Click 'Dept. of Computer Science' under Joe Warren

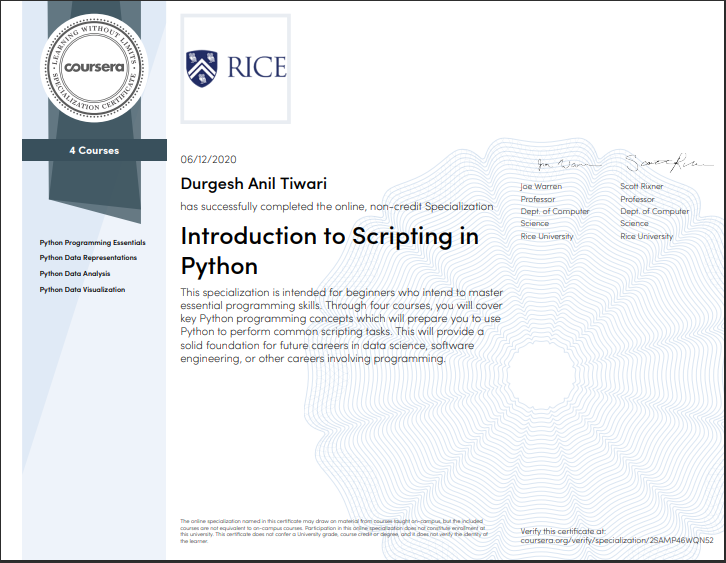pyautogui.click(x=555, y=217)
